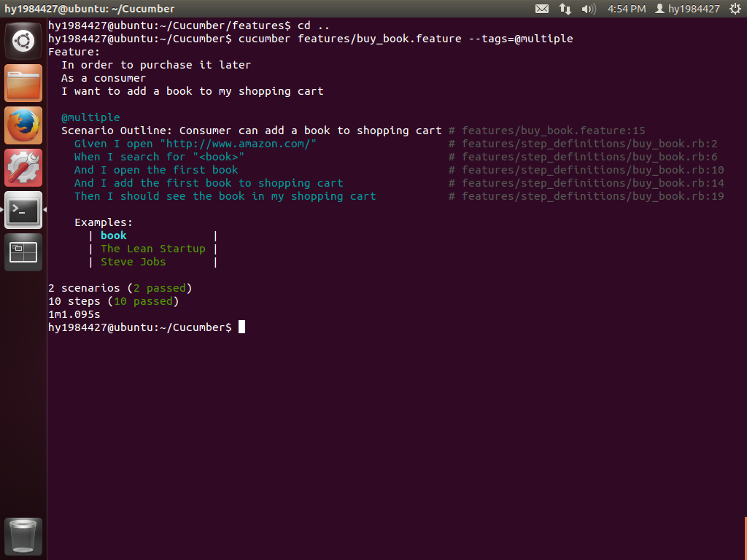Open the sound volume indicator

tap(589, 9)
